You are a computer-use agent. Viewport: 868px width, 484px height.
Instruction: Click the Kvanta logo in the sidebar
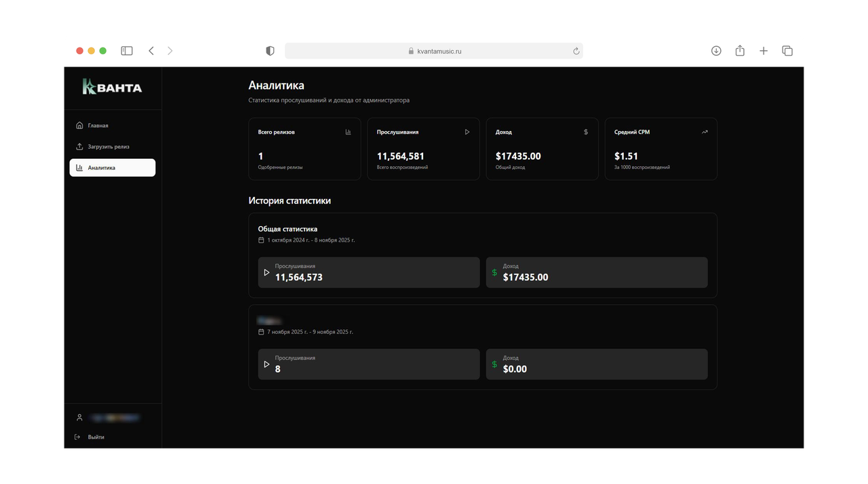112,86
